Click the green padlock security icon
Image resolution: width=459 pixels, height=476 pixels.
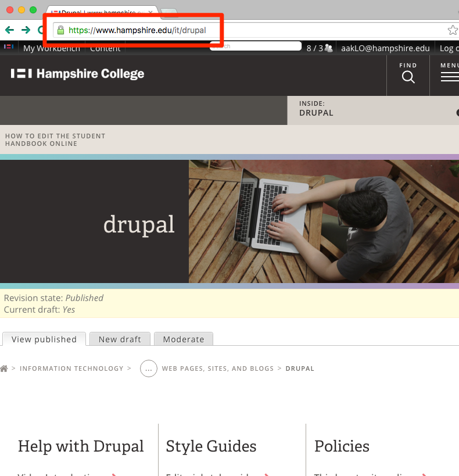(60, 30)
